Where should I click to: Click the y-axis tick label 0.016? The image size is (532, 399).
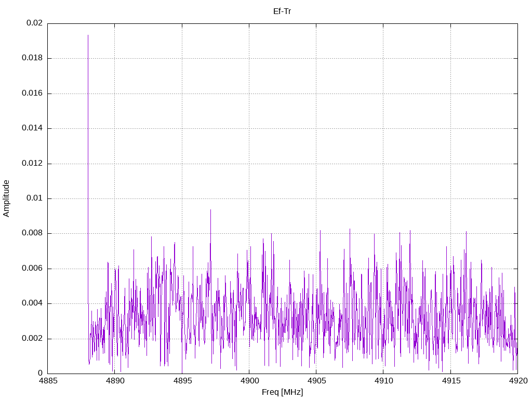pyautogui.click(x=32, y=94)
